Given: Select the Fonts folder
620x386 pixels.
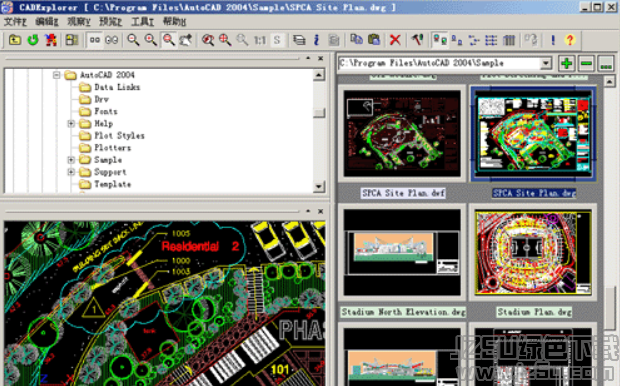Looking at the screenshot, I should (x=106, y=112).
